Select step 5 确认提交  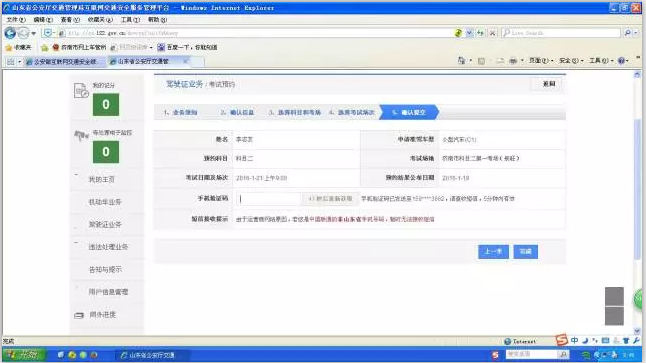click(409, 112)
